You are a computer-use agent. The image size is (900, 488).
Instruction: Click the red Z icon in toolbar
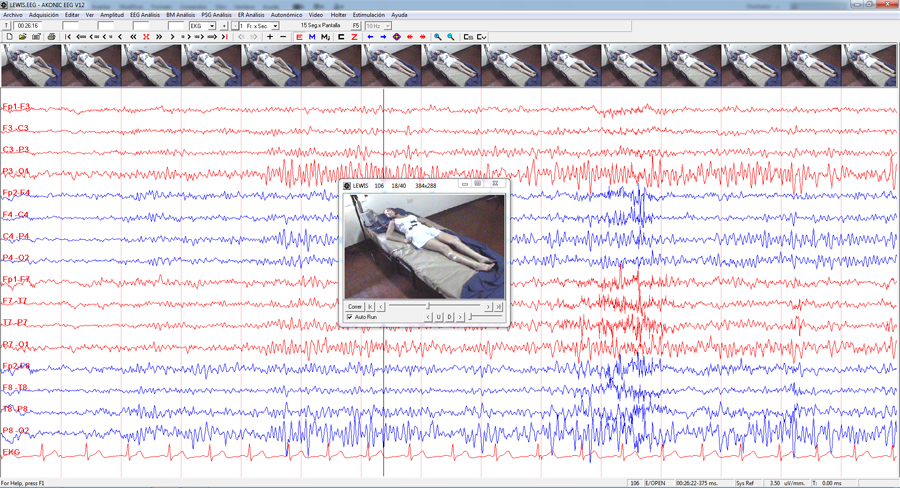coord(354,37)
